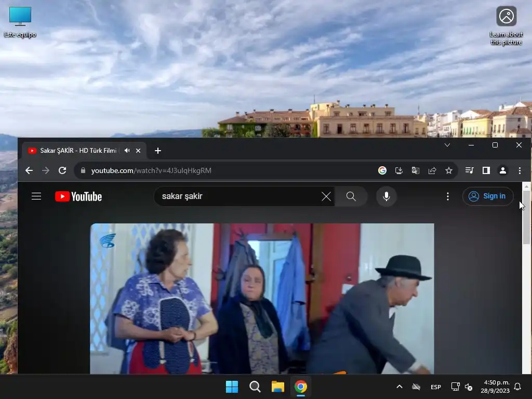Open Este equipo desktop icon
This screenshot has height=399, width=532.
click(20, 22)
